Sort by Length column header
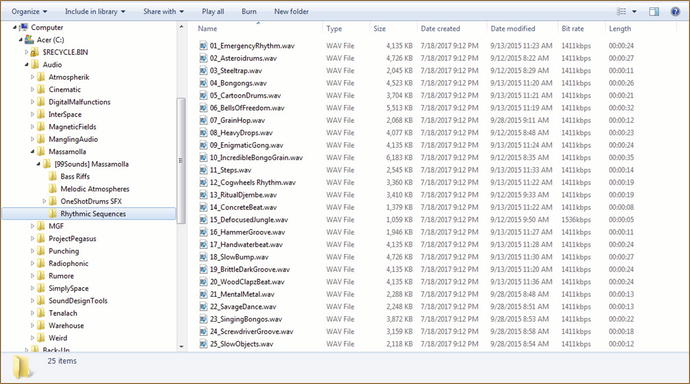Viewport: 690px width, 384px height. point(620,29)
